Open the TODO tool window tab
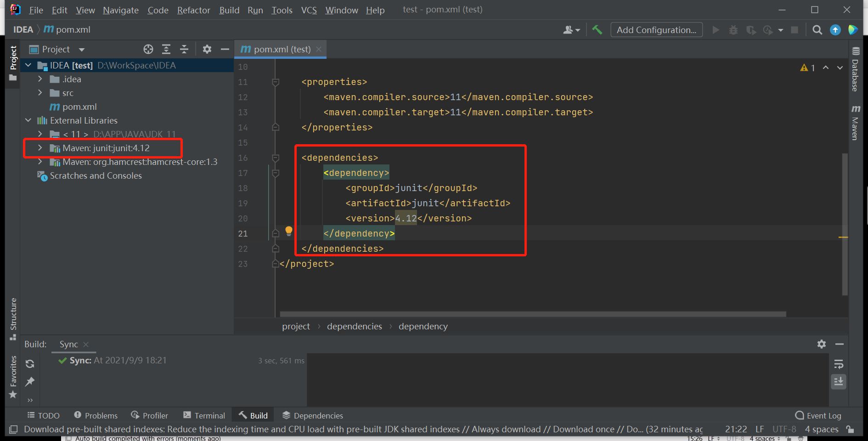The width and height of the screenshot is (868, 441). click(43, 415)
